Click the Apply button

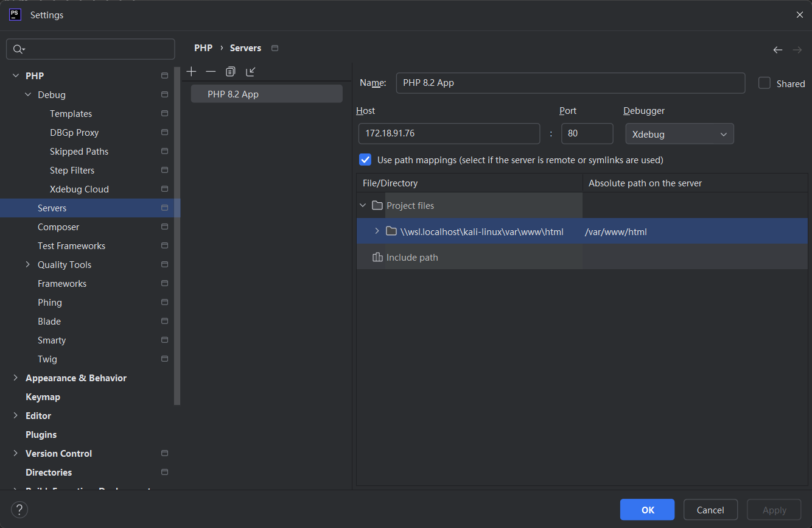(774, 510)
